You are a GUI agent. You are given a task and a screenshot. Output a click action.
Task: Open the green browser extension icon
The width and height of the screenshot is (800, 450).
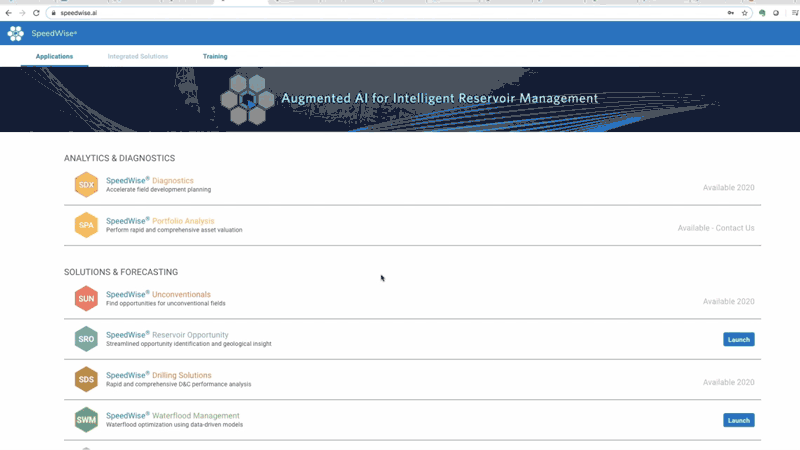(762, 13)
